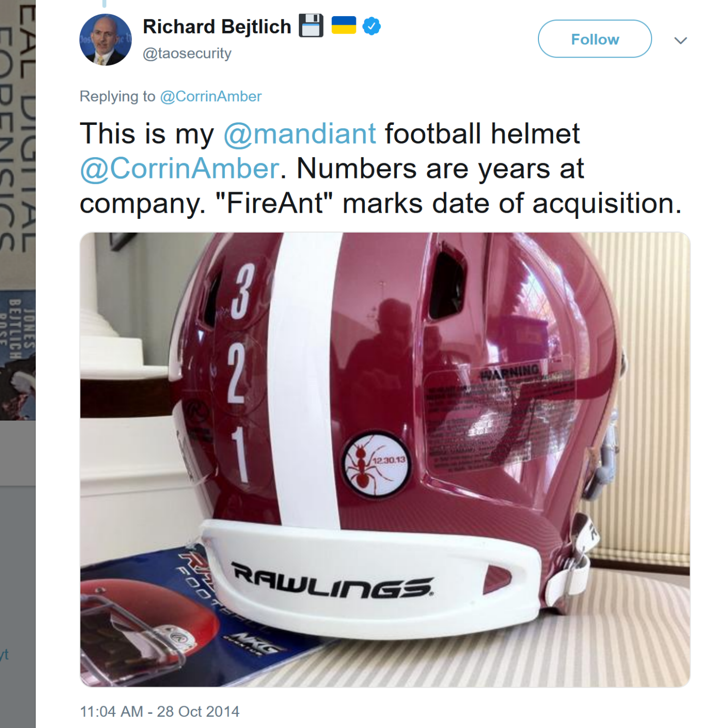Image resolution: width=728 pixels, height=728 pixels.
Task: Open the @CorrinAmber mention in tweet body
Action: click(x=179, y=168)
